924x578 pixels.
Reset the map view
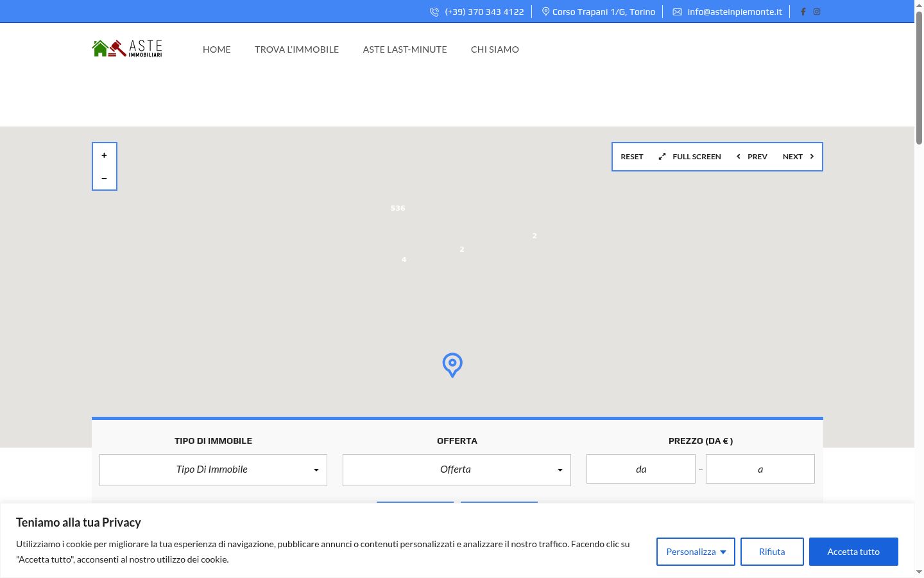pyautogui.click(x=631, y=157)
